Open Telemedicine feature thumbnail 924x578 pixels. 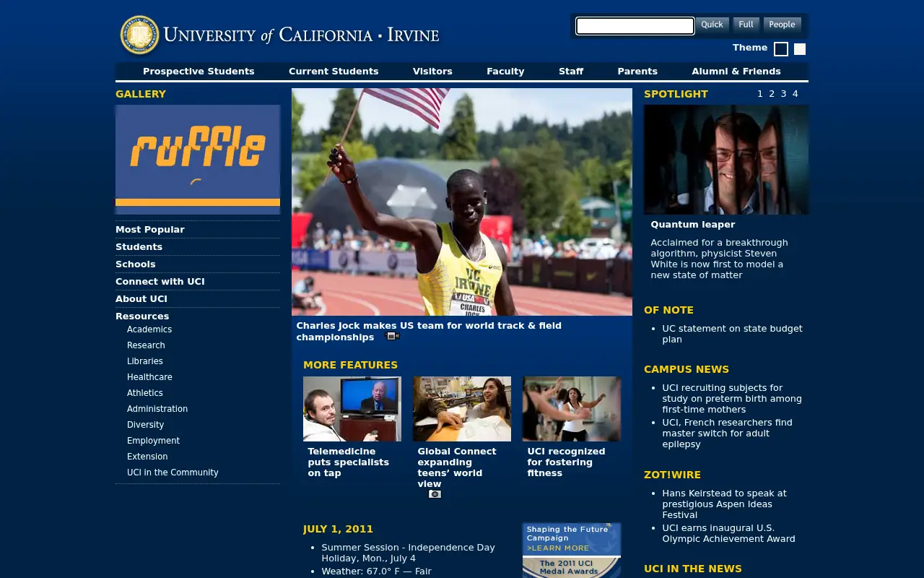click(352, 409)
